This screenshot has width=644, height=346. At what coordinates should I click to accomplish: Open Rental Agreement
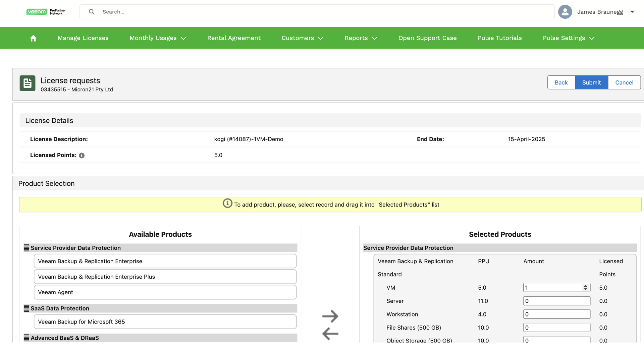[234, 38]
